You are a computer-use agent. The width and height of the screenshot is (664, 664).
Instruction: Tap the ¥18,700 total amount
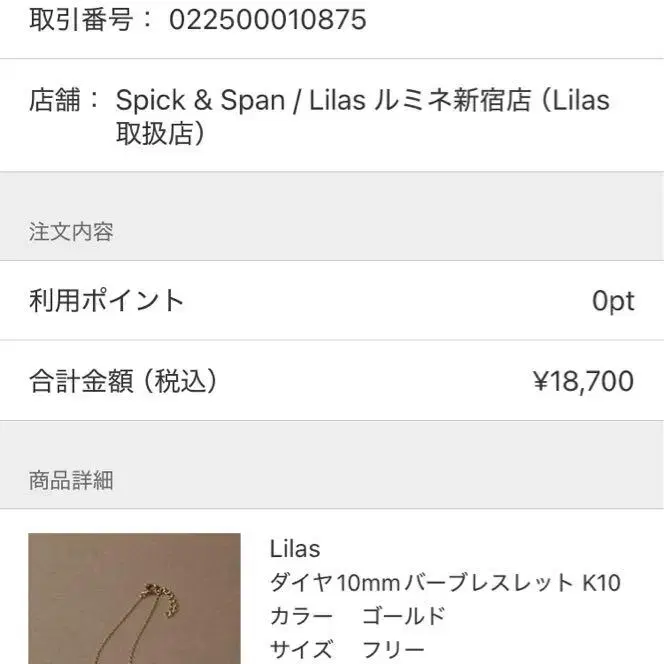pos(583,381)
